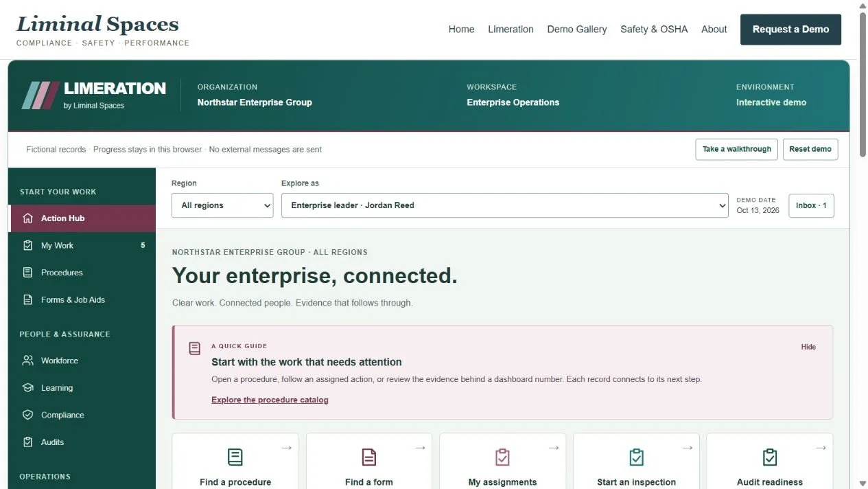This screenshot has height=489, width=868.
Task: Click Enterprise Operations workspace name
Action: click(x=513, y=102)
